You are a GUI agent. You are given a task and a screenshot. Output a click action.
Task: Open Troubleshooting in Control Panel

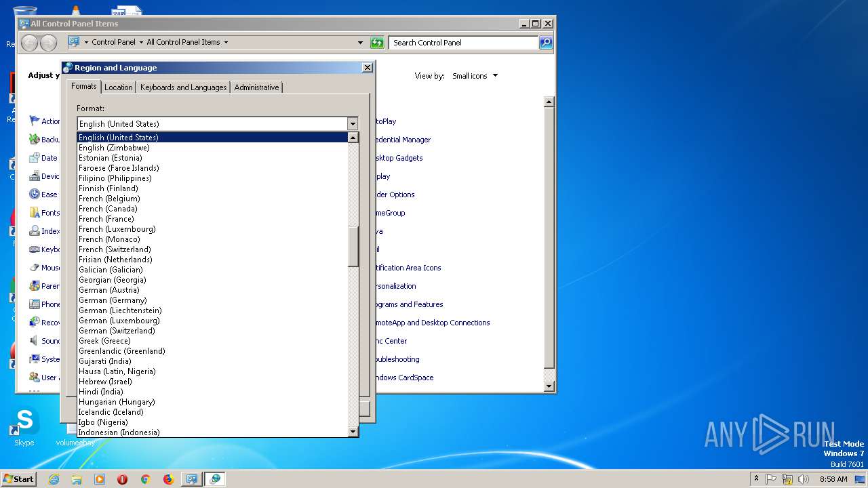point(397,359)
